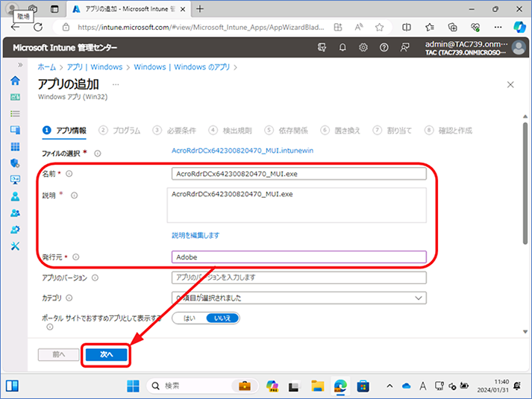532x399 pixels.
Task: Open the Dashboard icon in left sidebar
Action: pyautogui.click(x=15, y=97)
